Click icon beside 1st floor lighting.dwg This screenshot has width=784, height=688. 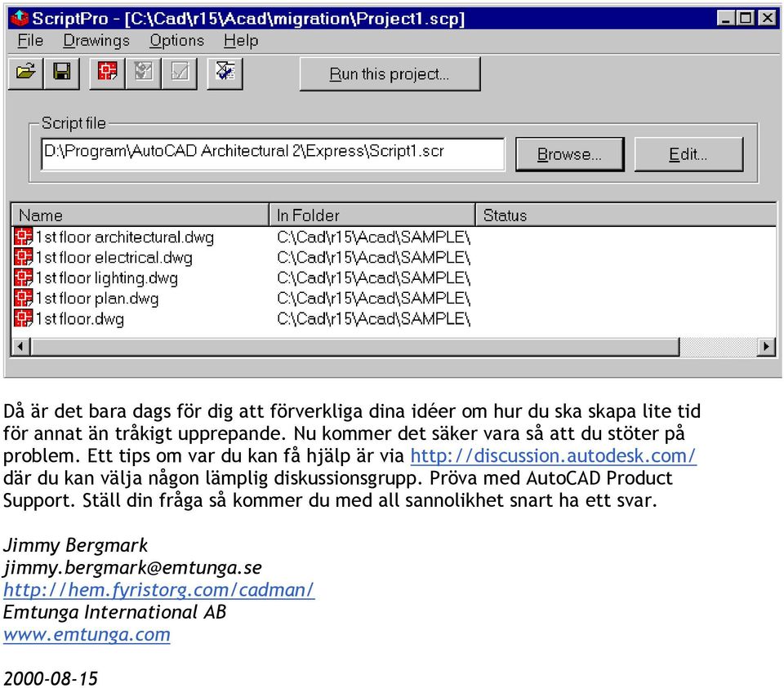coord(23,277)
